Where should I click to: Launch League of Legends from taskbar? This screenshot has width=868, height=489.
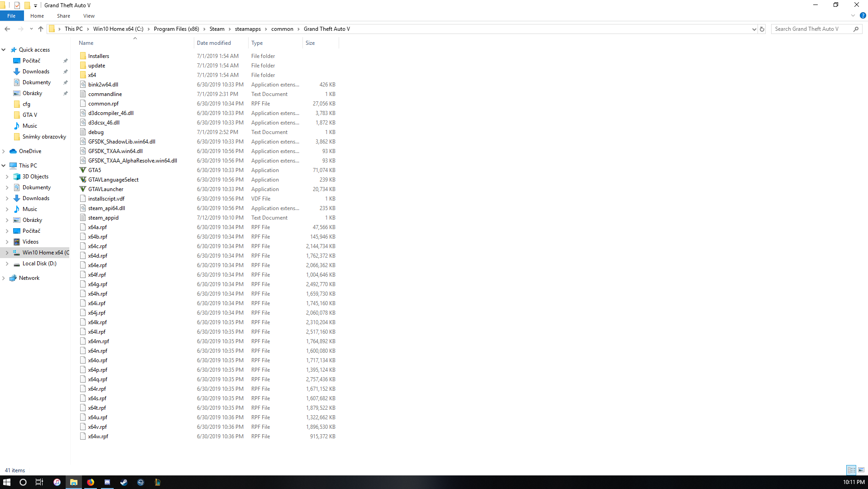tap(158, 482)
